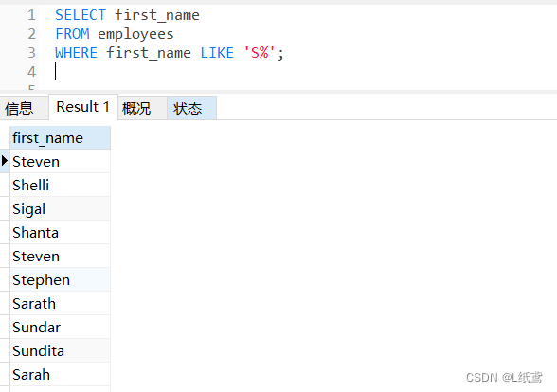Click line number 1 in the gutter

pos(31,15)
